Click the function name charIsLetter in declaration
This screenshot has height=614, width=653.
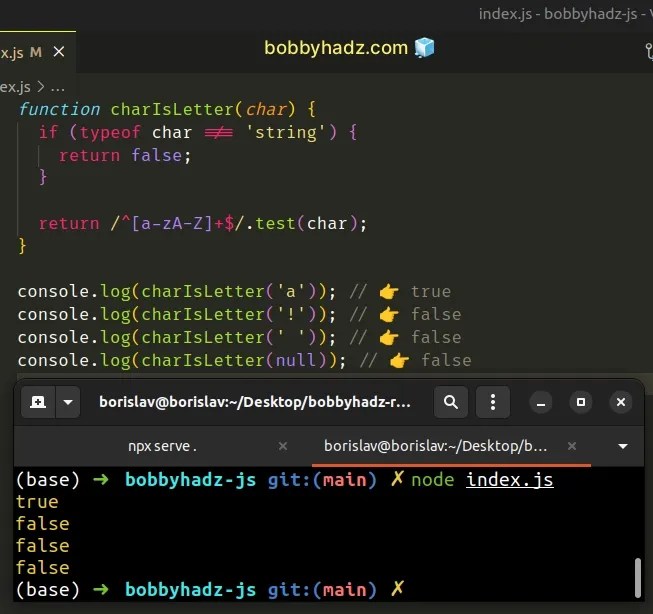coord(172,110)
